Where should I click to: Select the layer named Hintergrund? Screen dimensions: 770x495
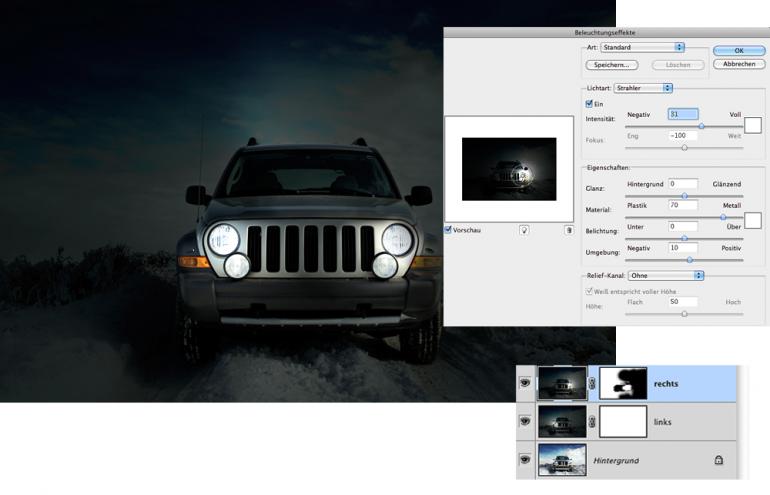click(x=616, y=460)
